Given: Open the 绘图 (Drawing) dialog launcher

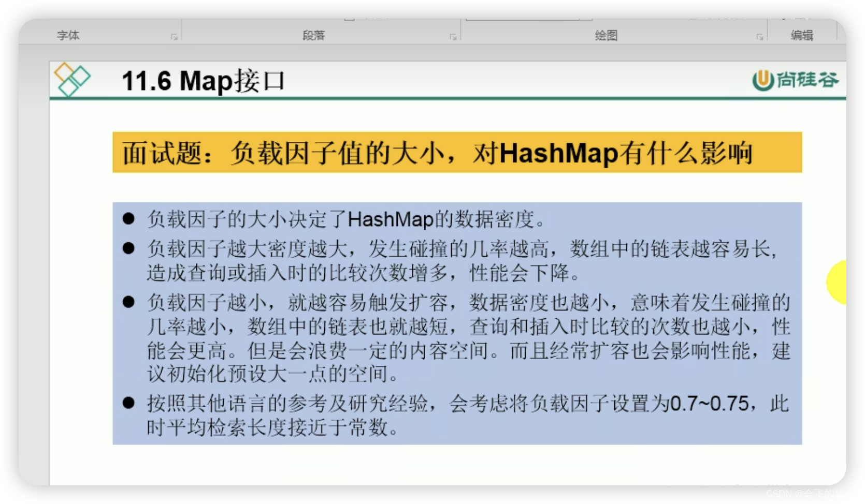Looking at the screenshot, I should coord(759,37).
